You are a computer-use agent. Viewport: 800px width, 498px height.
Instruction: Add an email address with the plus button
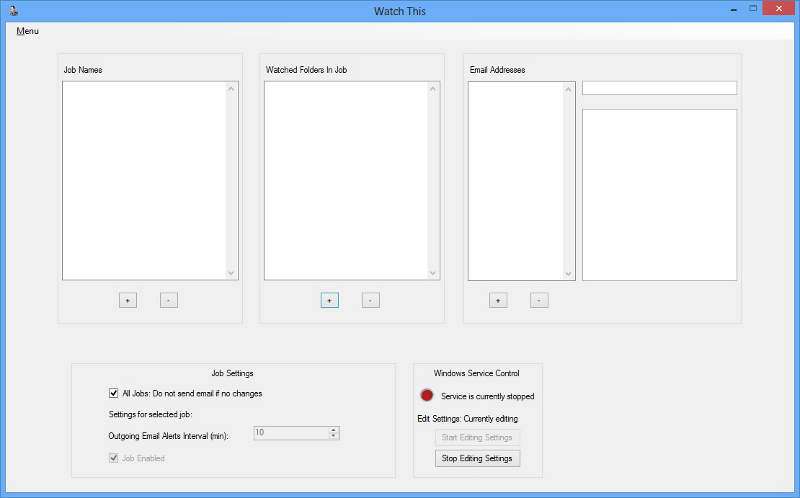tap(498, 301)
